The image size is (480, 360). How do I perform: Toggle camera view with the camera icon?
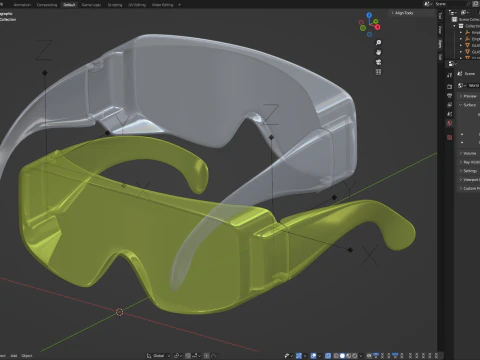coord(378,62)
